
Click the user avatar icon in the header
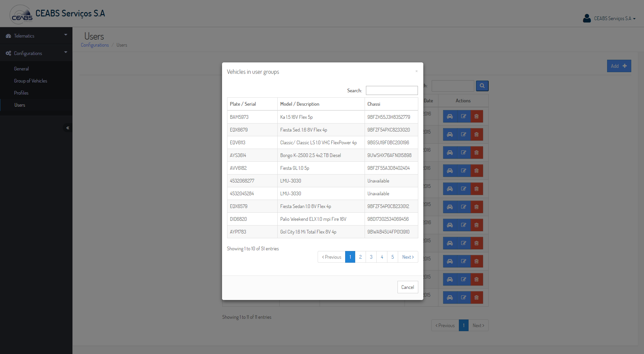pos(587,18)
